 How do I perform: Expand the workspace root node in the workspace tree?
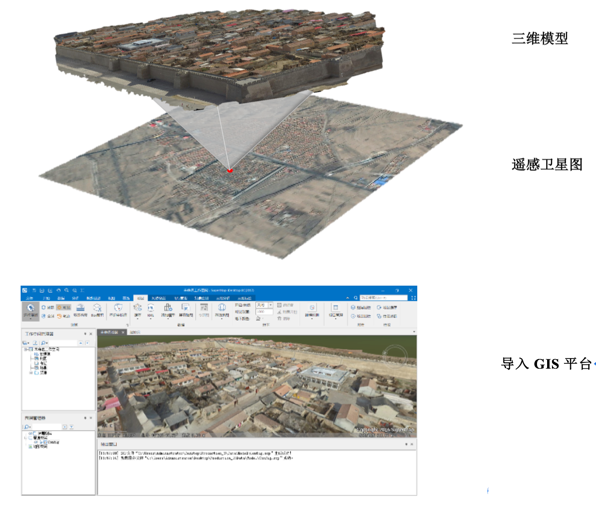(x=25, y=349)
